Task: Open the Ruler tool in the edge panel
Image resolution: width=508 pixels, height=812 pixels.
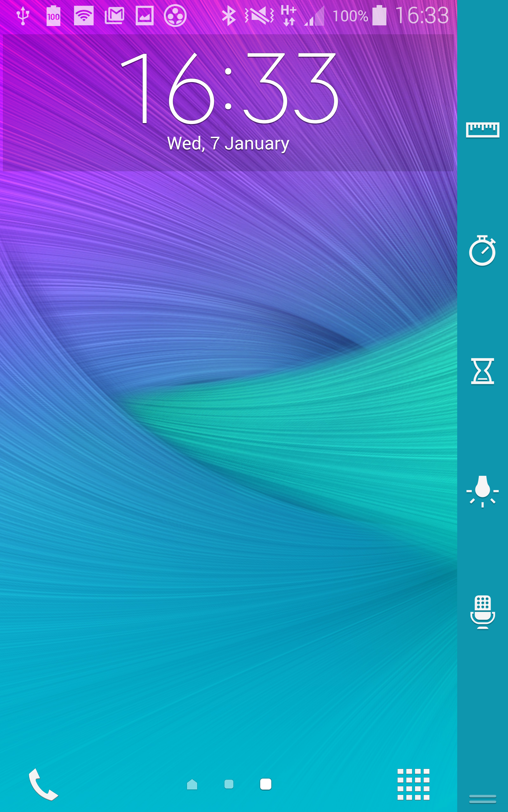Action: point(483,130)
